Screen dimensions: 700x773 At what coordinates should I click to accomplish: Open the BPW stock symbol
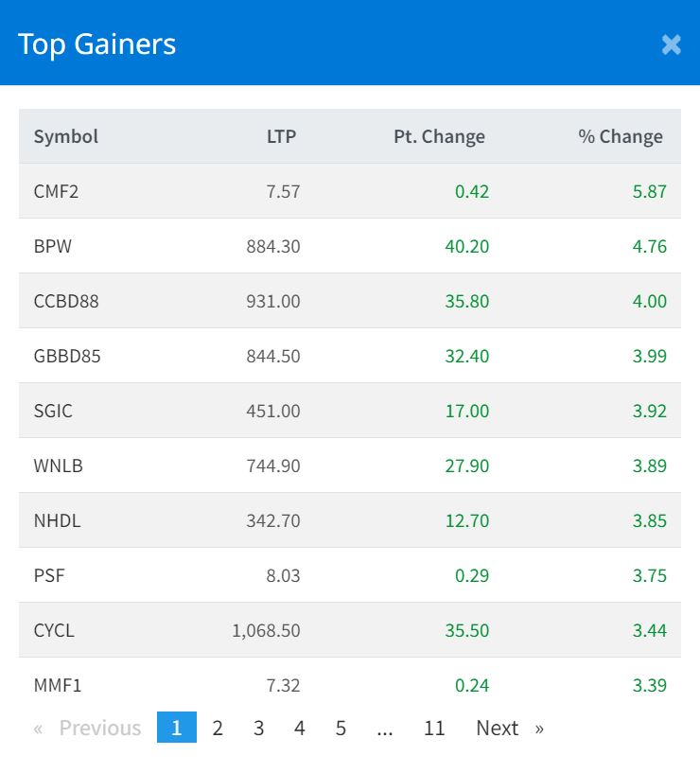(x=53, y=246)
